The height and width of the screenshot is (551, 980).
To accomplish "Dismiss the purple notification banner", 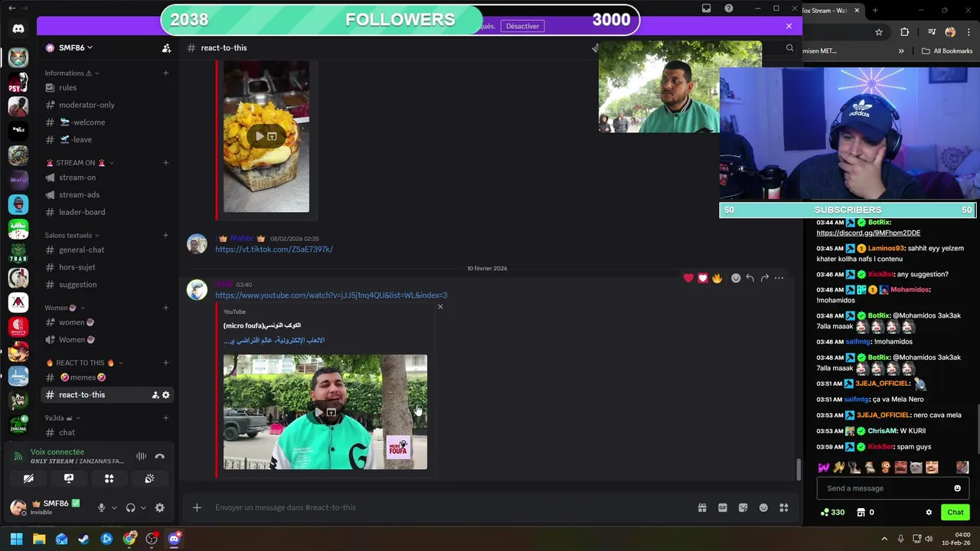I will (x=789, y=26).
